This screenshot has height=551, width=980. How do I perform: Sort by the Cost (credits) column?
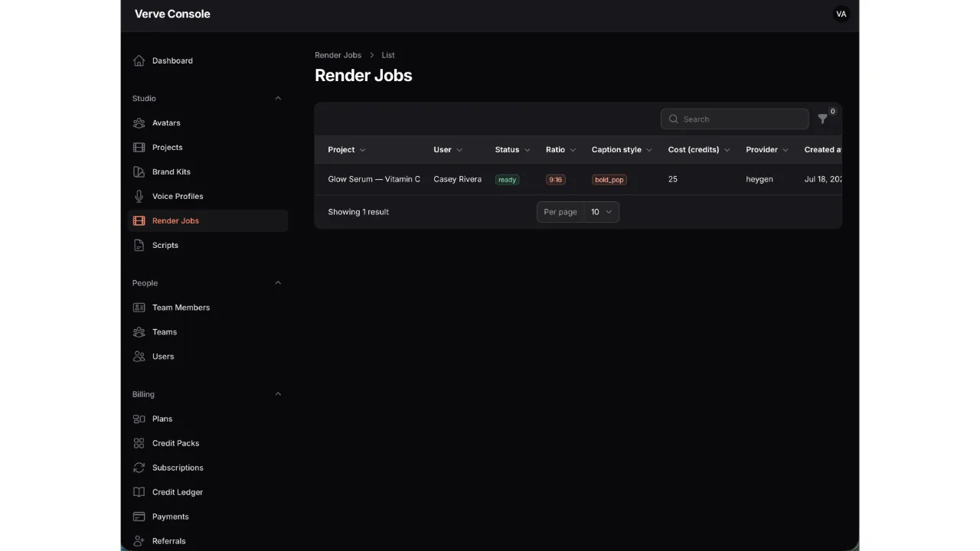pyautogui.click(x=699, y=149)
